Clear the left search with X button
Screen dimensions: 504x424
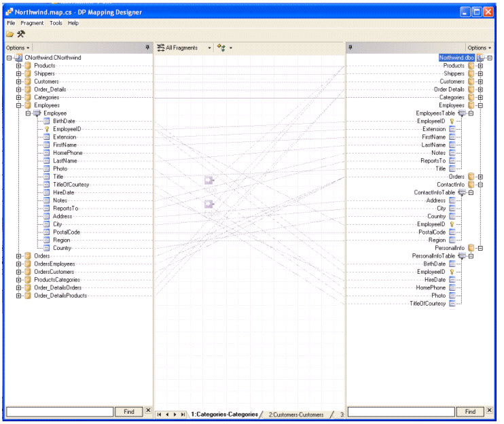(x=148, y=410)
